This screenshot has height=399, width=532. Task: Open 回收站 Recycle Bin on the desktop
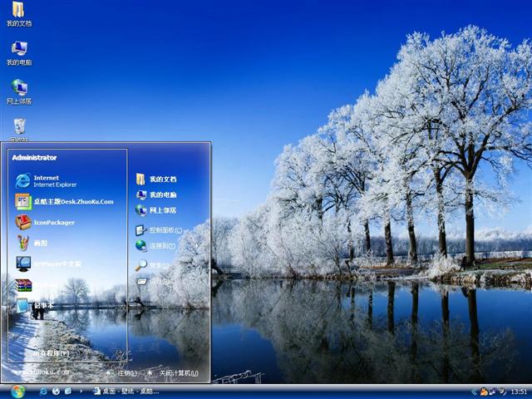(19, 127)
